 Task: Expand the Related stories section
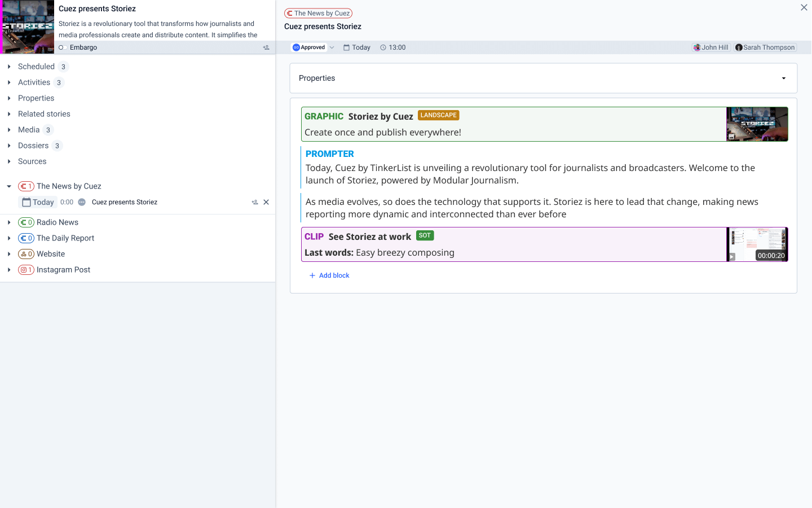9,114
